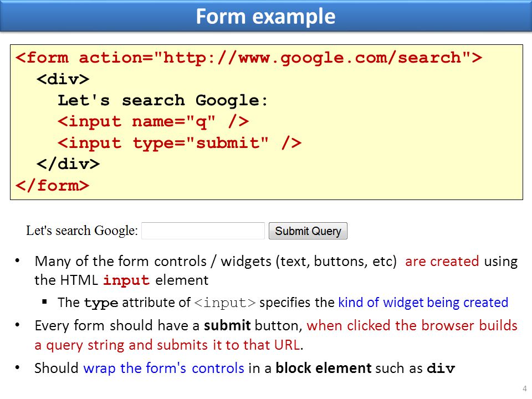Click 'a query string and submits it' text
Screen dimensions: 532x399
(x=128, y=345)
